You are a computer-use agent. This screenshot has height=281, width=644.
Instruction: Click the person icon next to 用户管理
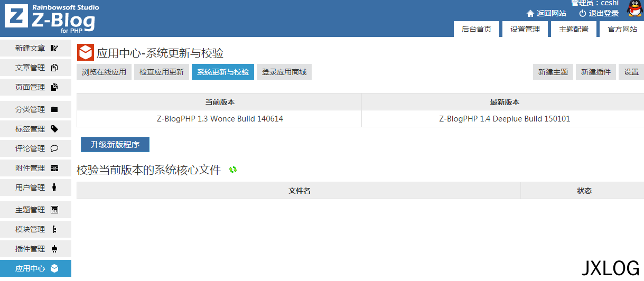pos(54,188)
